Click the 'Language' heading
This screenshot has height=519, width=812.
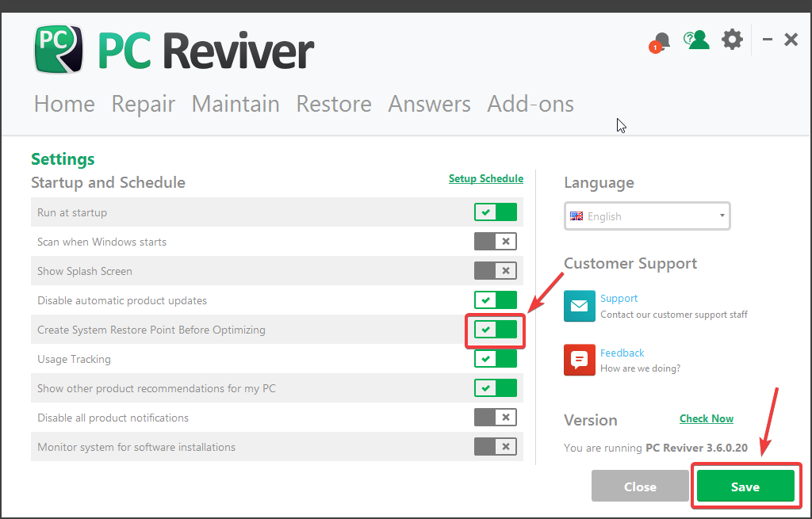599,183
